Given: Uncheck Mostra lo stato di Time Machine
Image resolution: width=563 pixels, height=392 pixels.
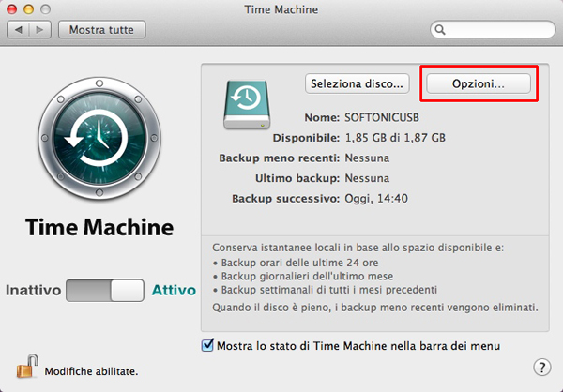Looking at the screenshot, I should point(208,345).
